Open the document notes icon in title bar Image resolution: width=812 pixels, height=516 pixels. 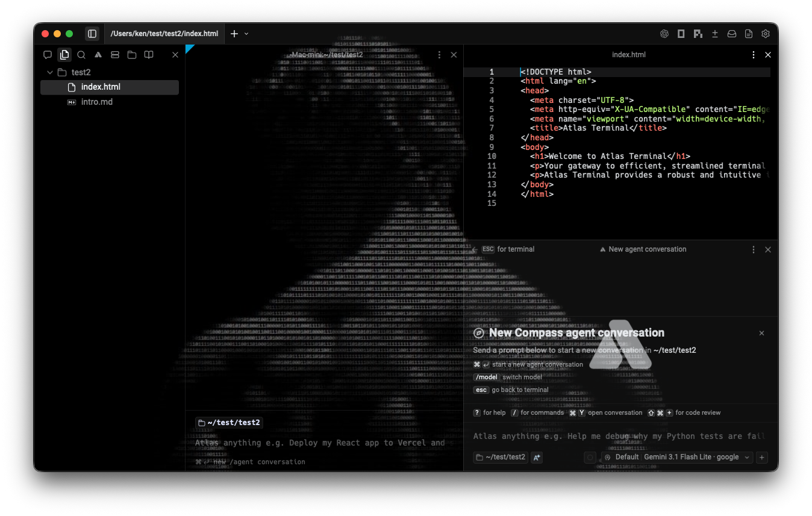(x=749, y=34)
